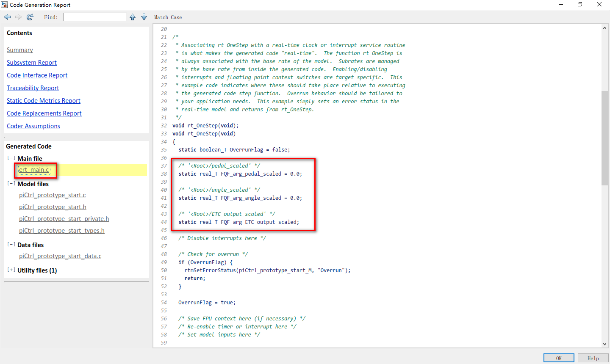Click the 'Main file' section label
The image size is (610, 364).
pos(30,159)
